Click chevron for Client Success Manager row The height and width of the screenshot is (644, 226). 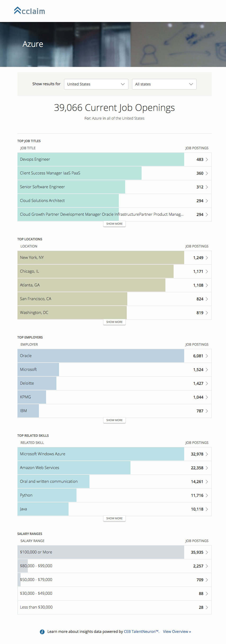pyautogui.click(x=207, y=173)
